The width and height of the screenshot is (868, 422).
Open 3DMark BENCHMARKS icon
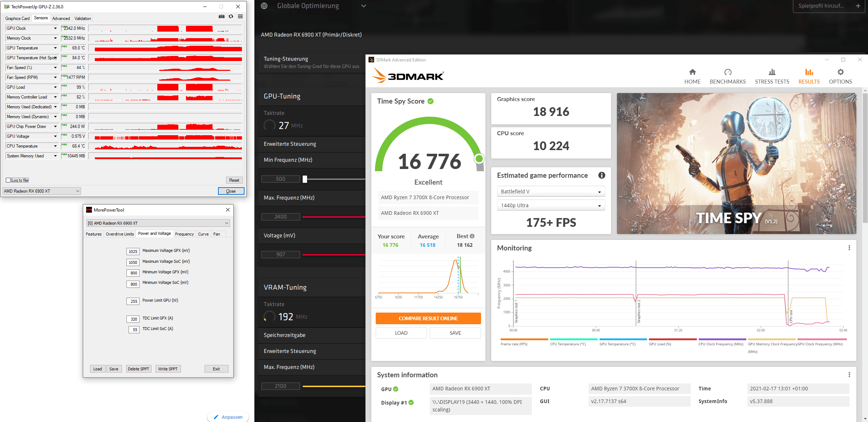pyautogui.click(x=727, y=72)
